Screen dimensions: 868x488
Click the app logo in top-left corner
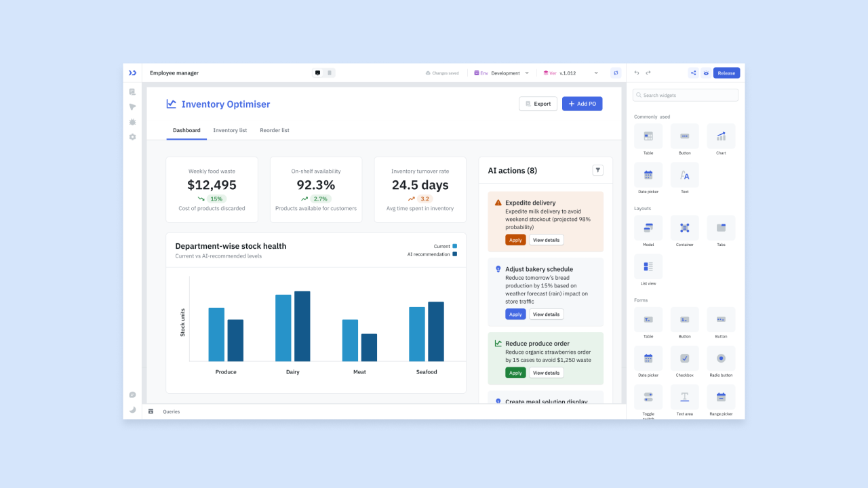pyautogui.click(x=132, y=73)
